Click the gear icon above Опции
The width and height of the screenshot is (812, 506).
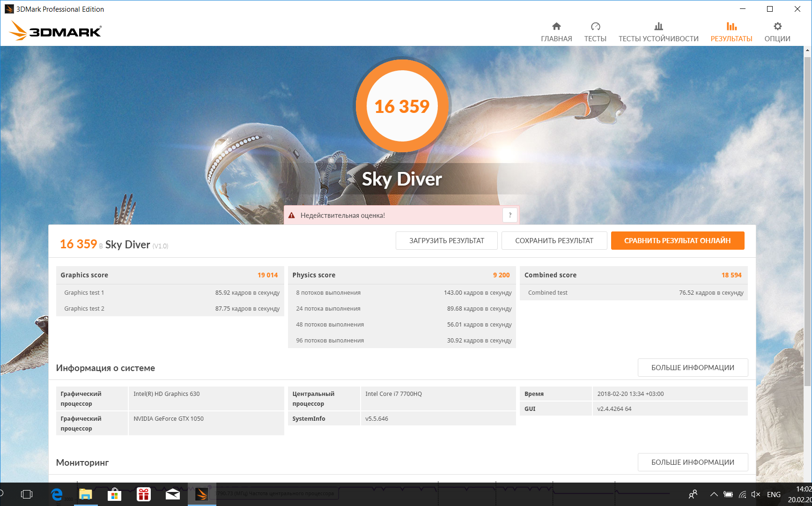pos(778,26)
